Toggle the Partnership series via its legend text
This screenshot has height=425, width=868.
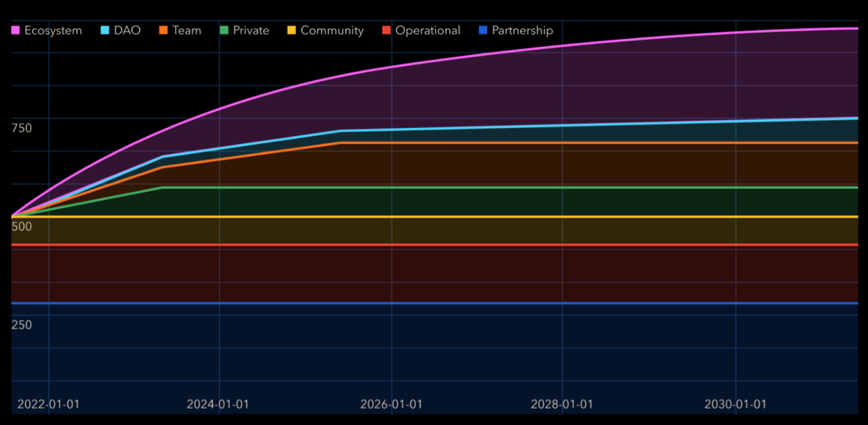pyautogui.click(x=522, y=30)
